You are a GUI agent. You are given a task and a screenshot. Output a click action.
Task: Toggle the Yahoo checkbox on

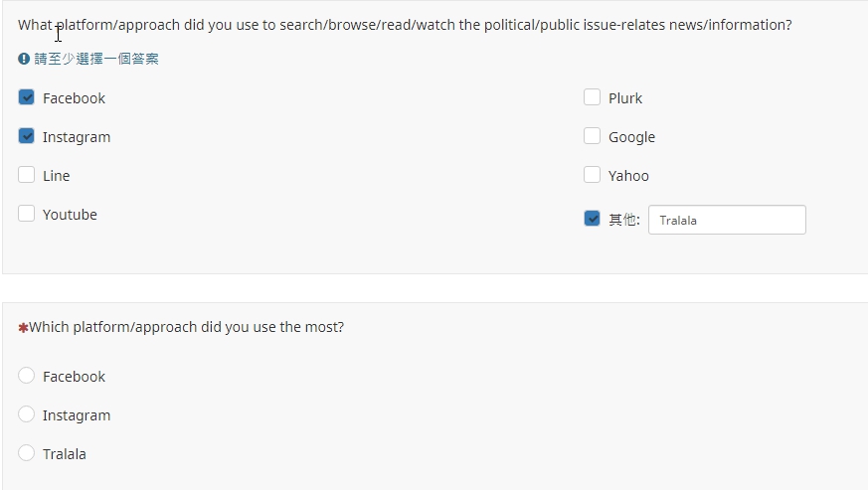593,175
